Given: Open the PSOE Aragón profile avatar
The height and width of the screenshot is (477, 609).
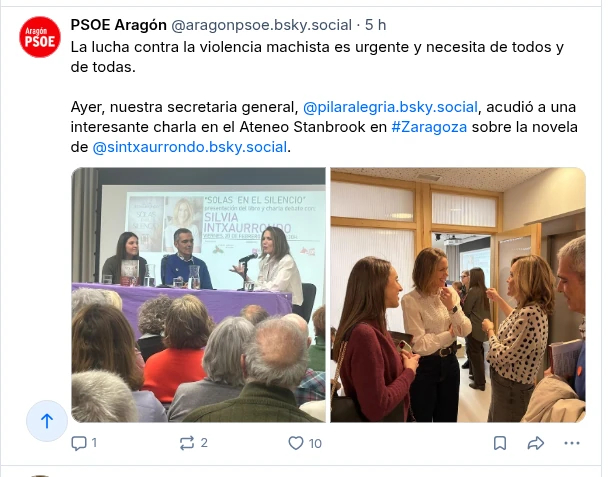Looking at the screenshot, I should pyautogui.click(x=40, y=37).
